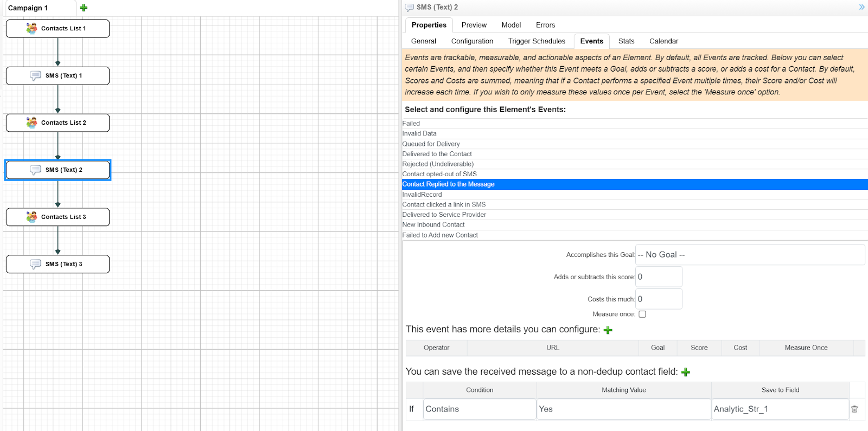Add event detail with green plus icon
Viewport: 868px width, 431px height.
[x=608, y=330]
